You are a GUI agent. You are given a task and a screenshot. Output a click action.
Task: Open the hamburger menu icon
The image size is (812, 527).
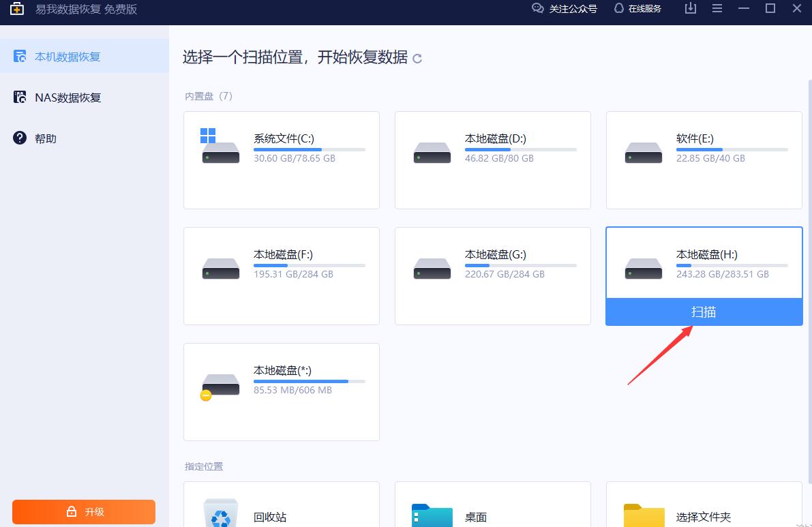coord(717,8)
